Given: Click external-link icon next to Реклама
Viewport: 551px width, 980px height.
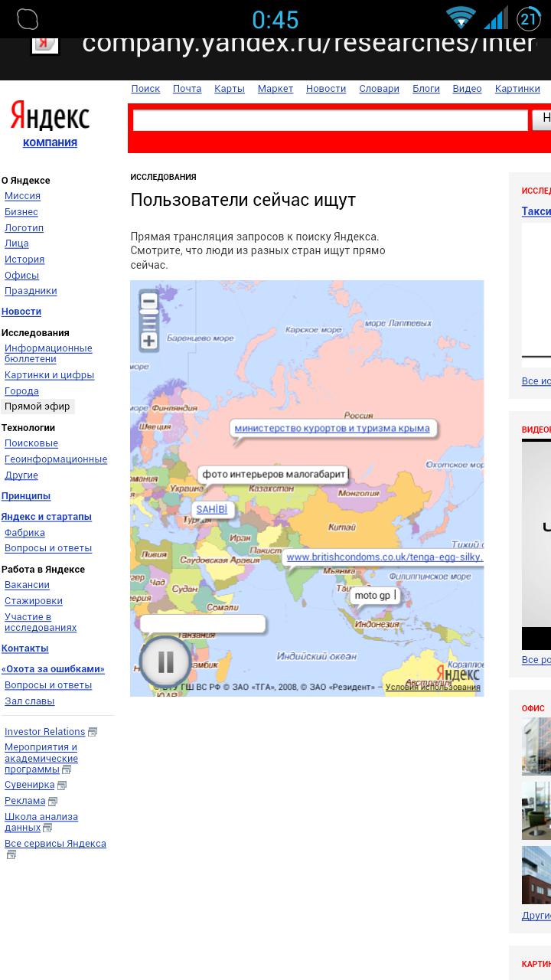Looking at the screenshot, I should click(x=53, y=802).
